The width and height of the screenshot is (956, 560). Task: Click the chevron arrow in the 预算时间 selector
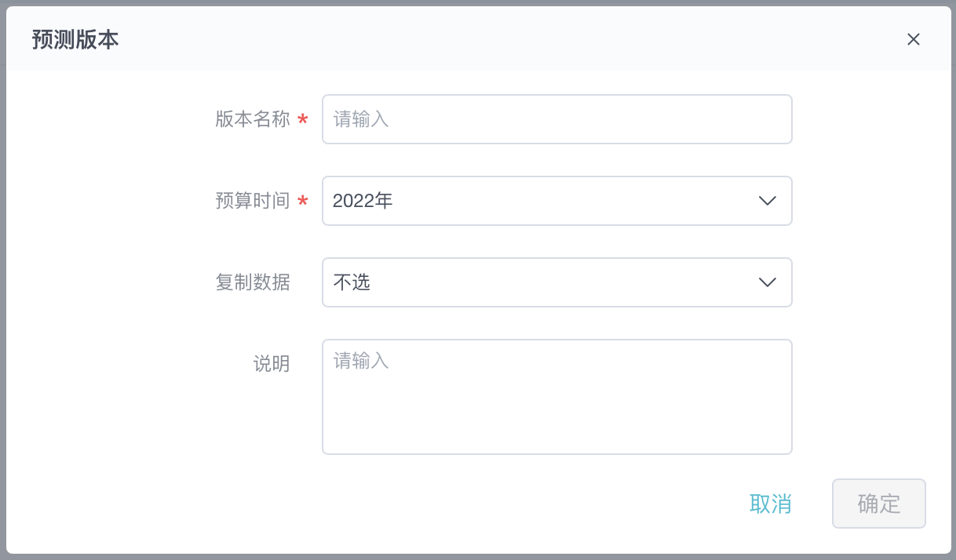point(768,201)
